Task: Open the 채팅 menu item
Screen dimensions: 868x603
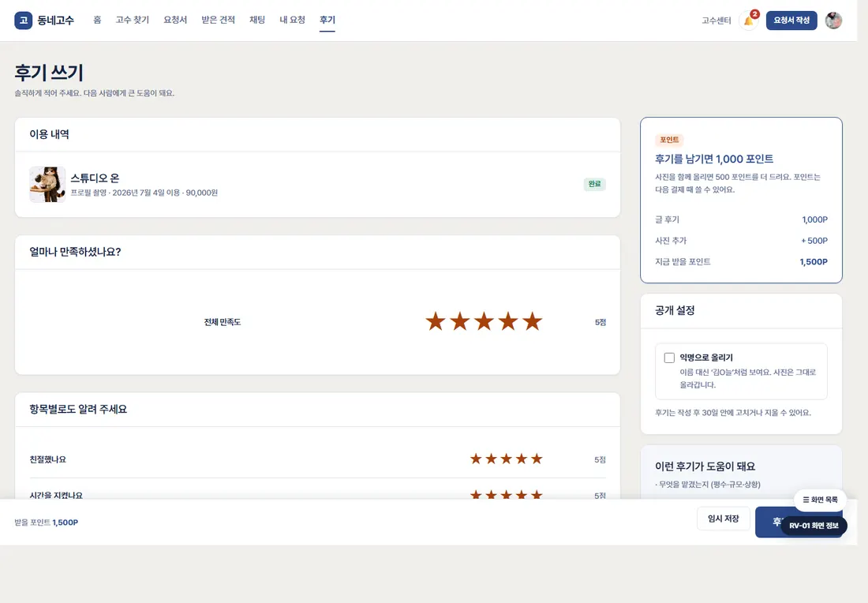Action: 257,20
